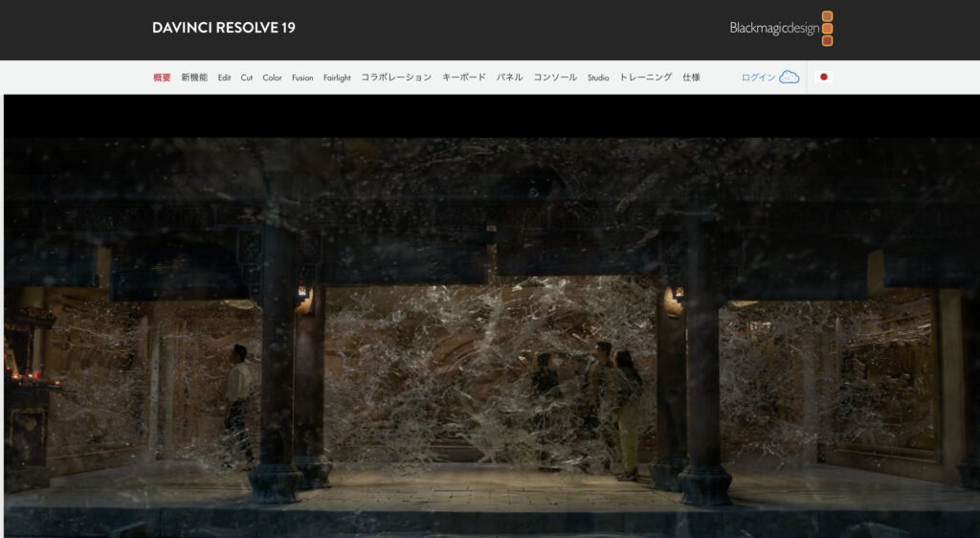Select the 概要 overview tab
The image size is (980, 538).
click(x=162, y=78)
